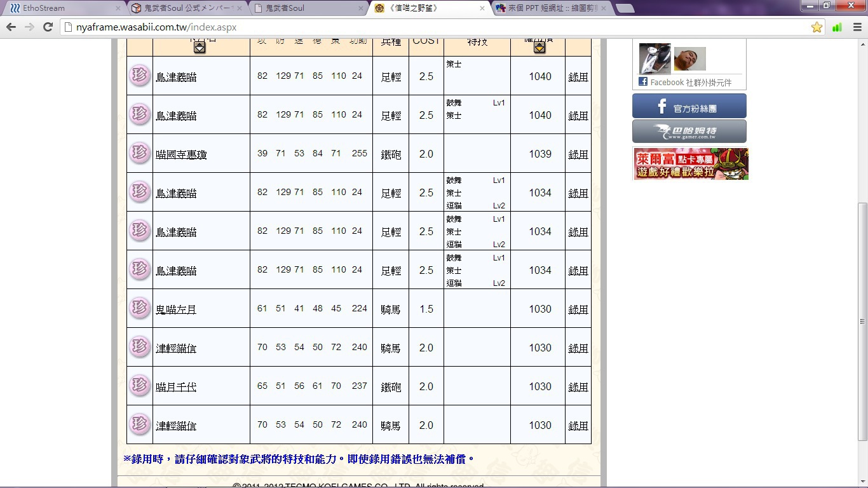Select the blue 錄用時 warning note text

[299, 459]
